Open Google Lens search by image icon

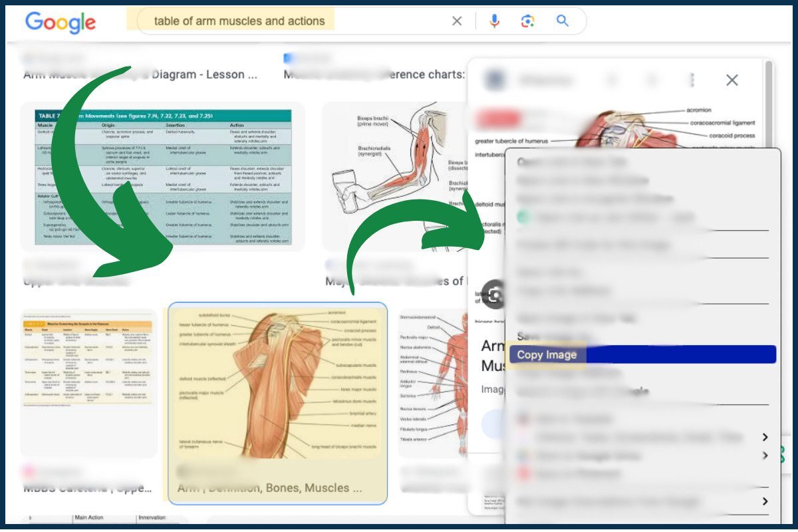point(528,21)
